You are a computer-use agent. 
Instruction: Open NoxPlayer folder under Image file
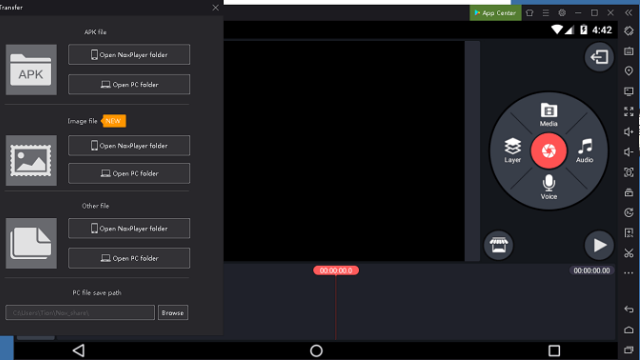[129, 146]
